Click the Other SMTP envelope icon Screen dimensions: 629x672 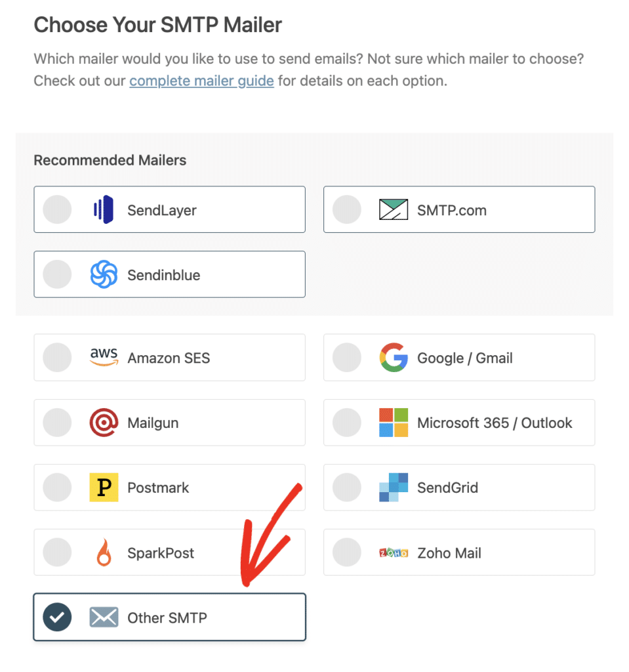[x=103, y=617]
